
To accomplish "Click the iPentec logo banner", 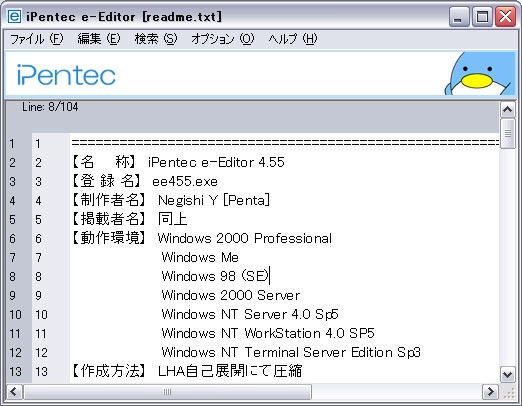I will [66, 75].
